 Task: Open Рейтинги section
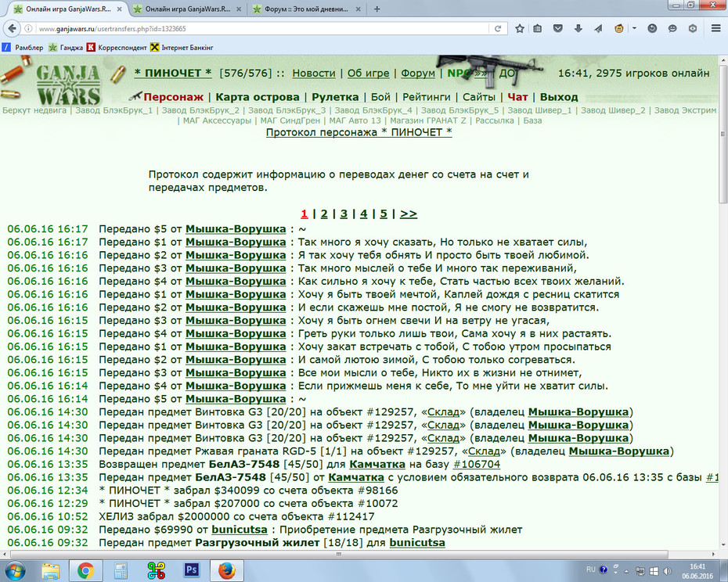426,97
